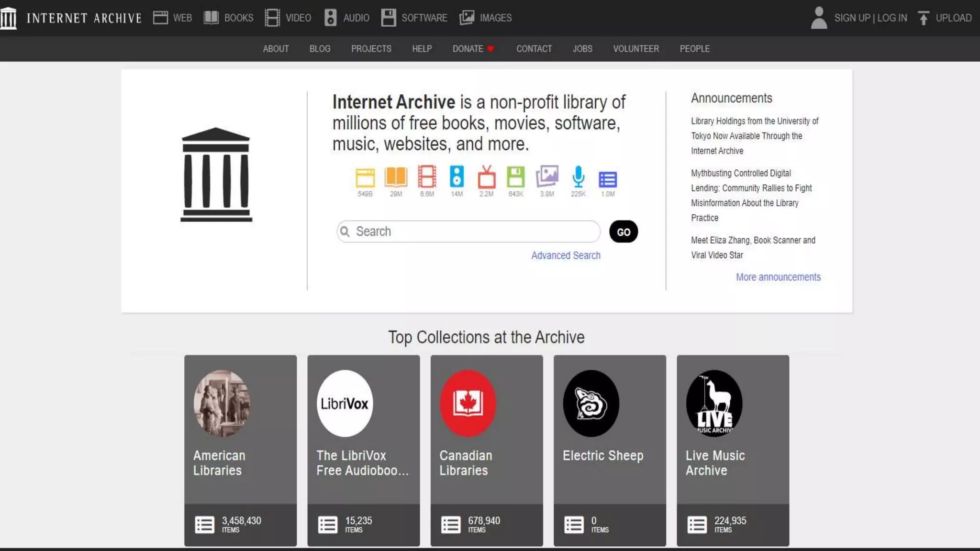Select the purple images icon
The image size is (980, 551).
point(547,176)
